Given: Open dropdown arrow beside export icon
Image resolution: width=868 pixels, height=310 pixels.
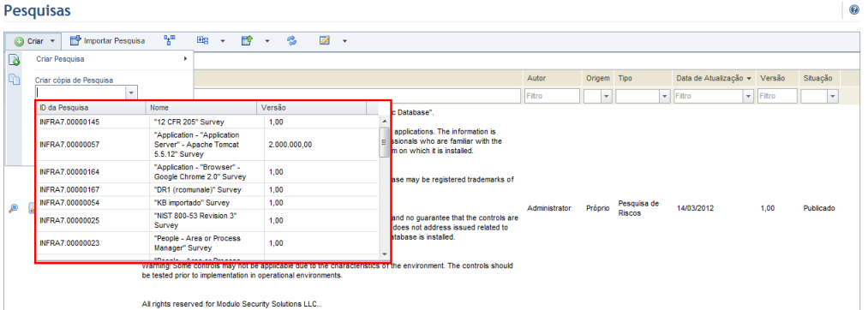Looking at the screenshot, I should 266,41.
